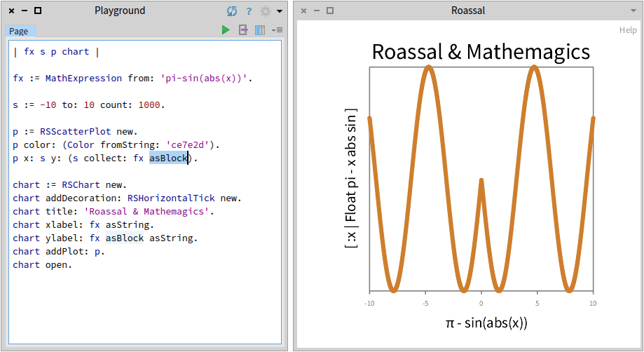Select the Page tab

(x=20, y=32)
